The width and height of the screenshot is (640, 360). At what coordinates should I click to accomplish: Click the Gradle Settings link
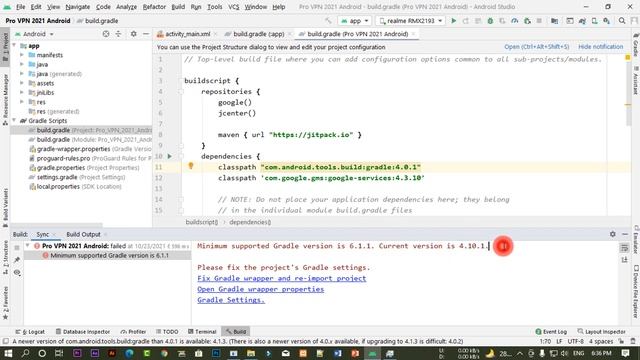click(231, 300)
